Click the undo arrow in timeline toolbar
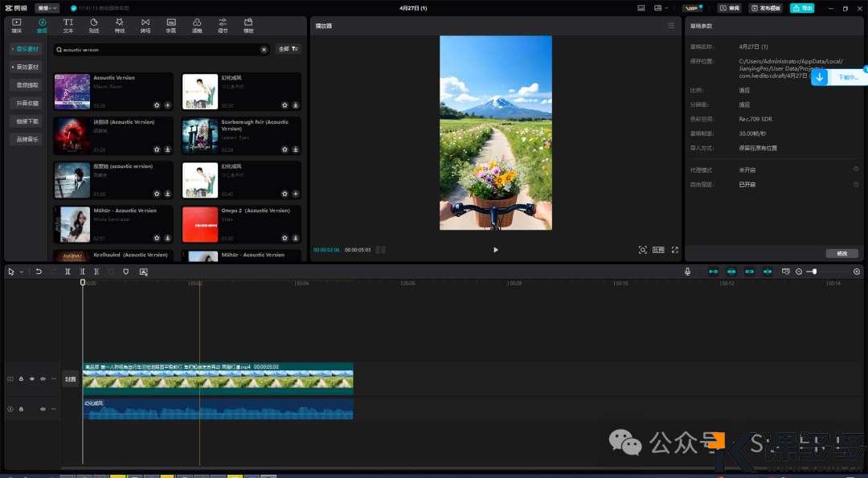 coord(38,272)
